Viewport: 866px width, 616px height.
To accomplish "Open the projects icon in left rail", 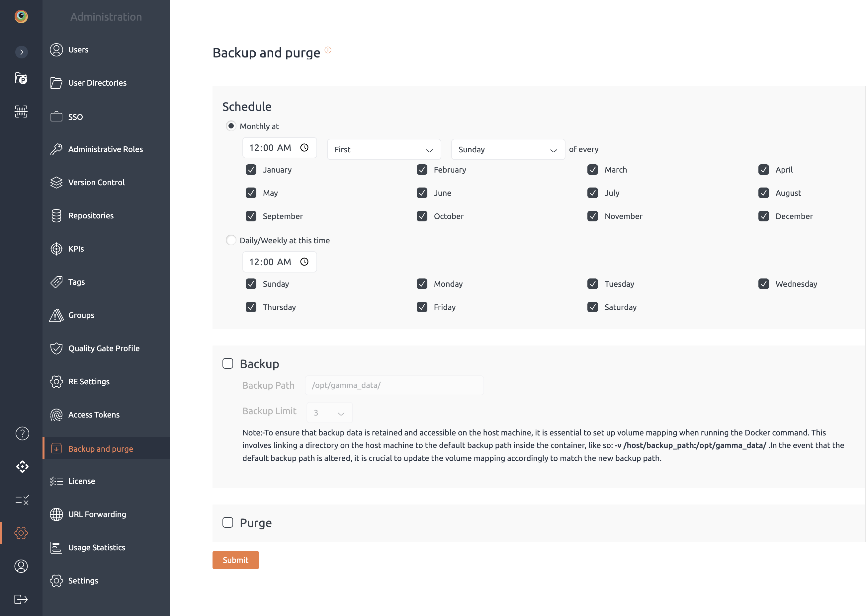I will [x=21, y=79].
